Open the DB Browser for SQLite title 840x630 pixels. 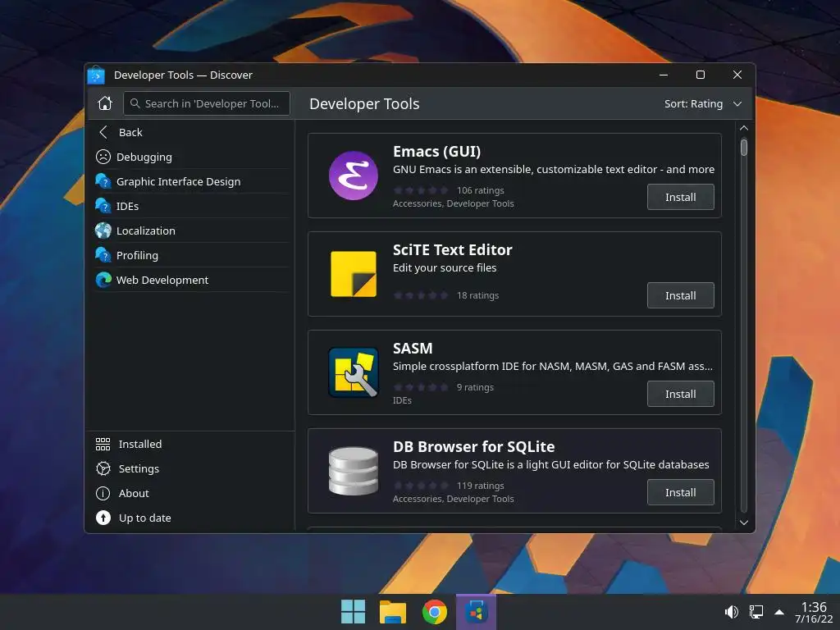[x=473, y=447]
